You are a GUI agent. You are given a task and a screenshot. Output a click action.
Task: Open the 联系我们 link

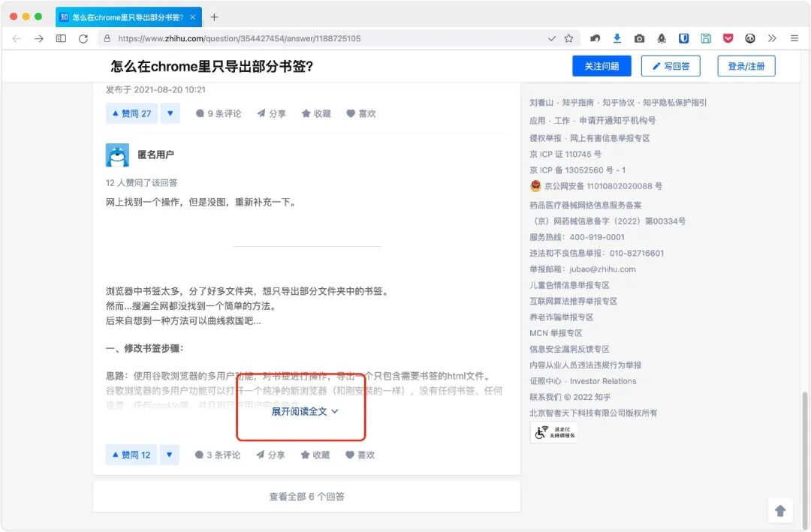tap(545, 398)
